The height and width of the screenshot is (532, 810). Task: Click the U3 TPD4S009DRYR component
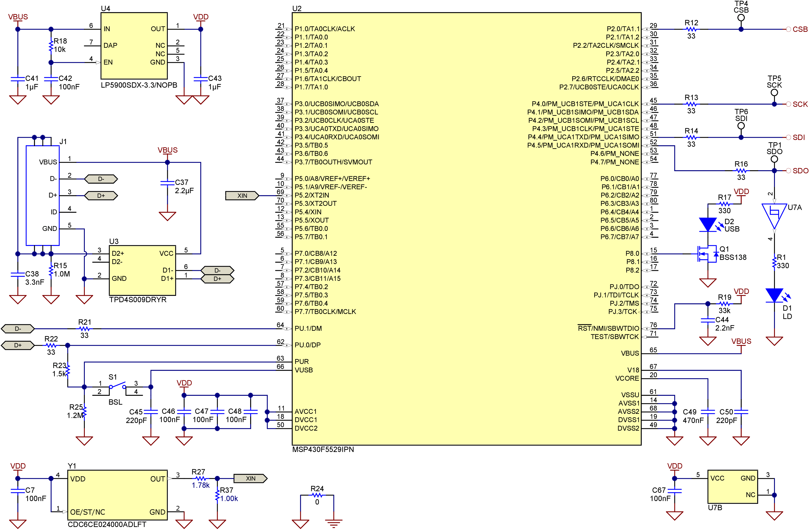coord(142,270)
